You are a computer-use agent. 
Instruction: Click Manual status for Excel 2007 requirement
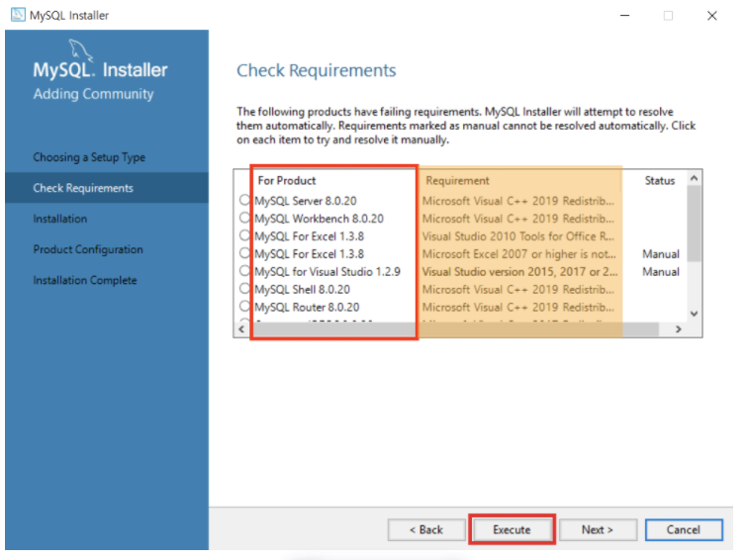coord(661,254)
